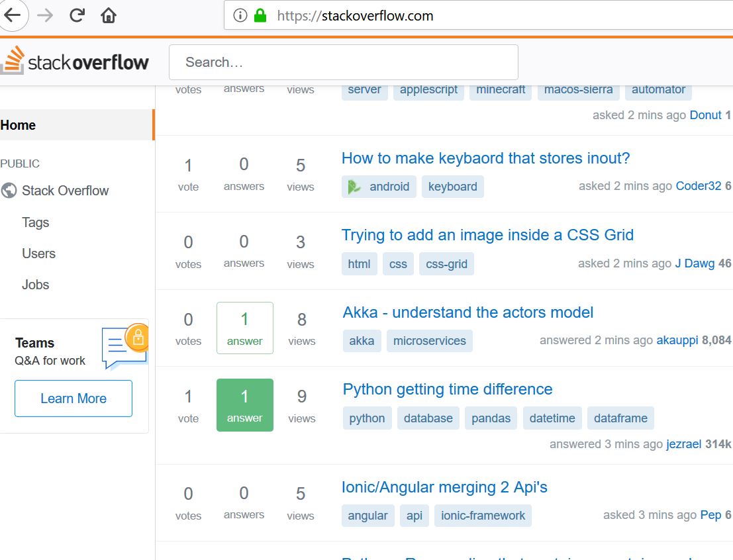Click the browser back arrow button

tap(13, 16)
